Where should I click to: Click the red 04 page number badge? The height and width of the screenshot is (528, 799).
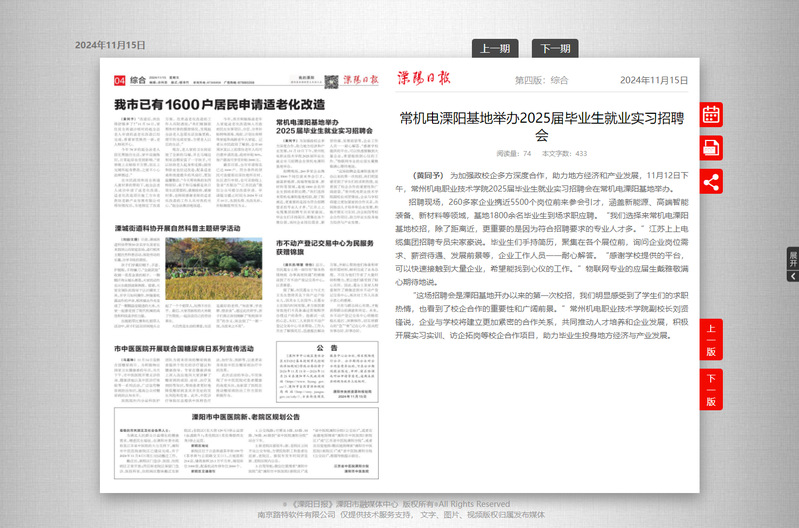(x=120, y=80)
